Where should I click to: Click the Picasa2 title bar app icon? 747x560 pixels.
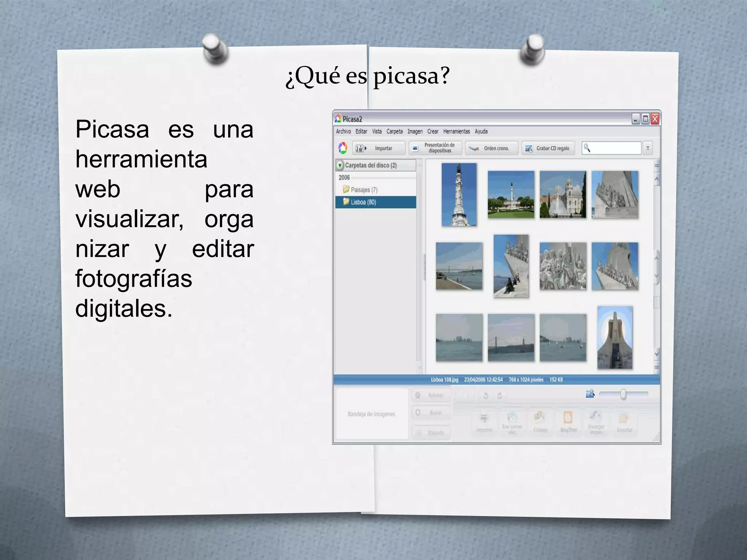click(x=338, y=118)
